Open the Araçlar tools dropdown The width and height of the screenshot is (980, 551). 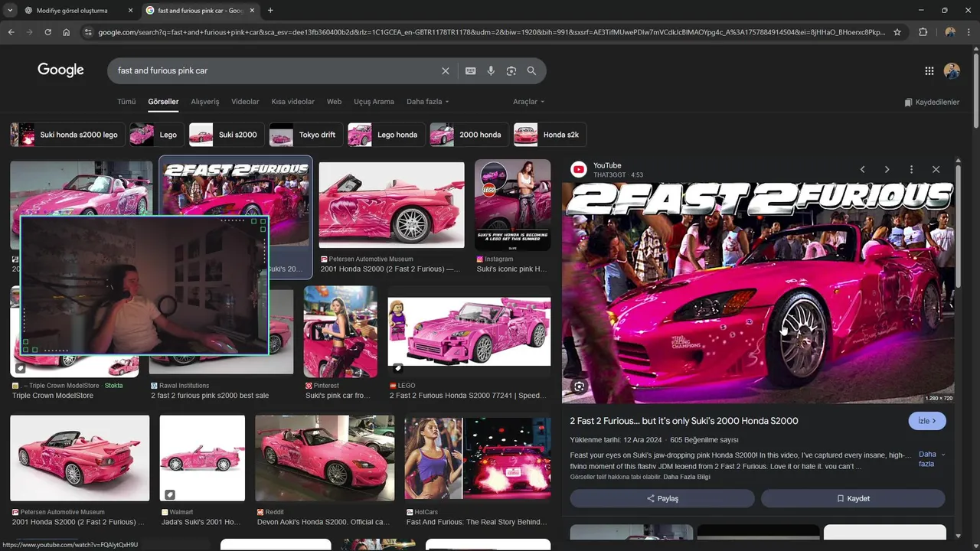pos(528,102)
